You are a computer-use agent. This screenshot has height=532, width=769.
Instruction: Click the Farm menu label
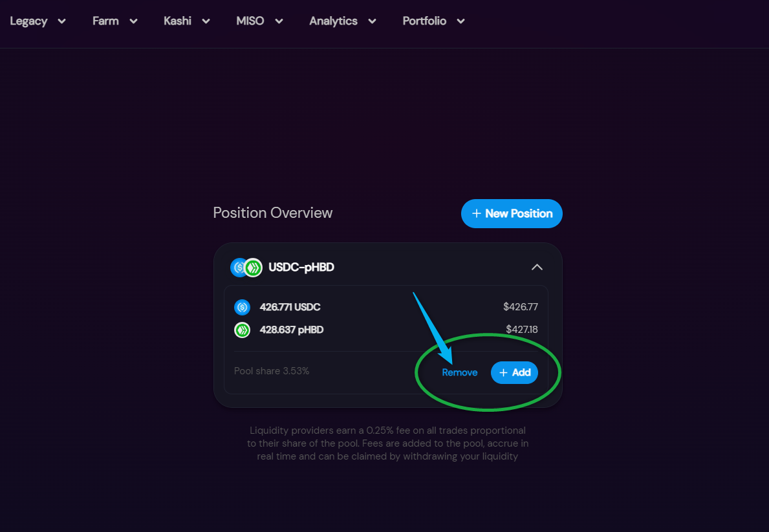(x=105, y=21)
